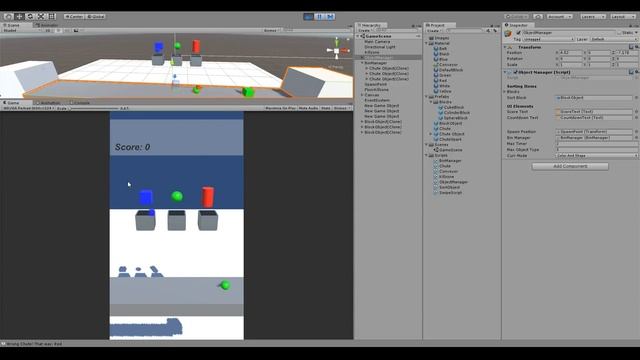Click the cloud services icon
The image size is (640, 360).
(538, 16)
